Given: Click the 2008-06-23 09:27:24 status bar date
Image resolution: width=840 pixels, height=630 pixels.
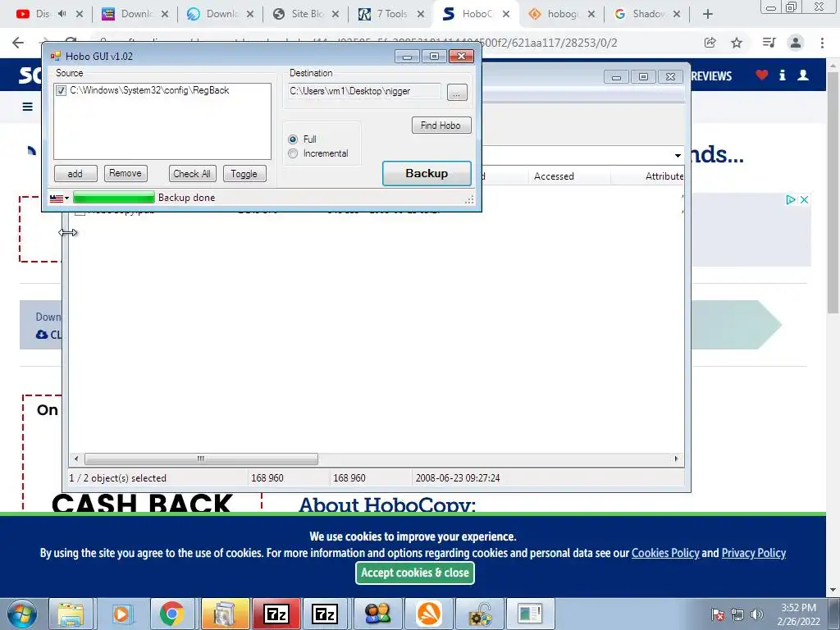Looking at the screenshot, I should [x=458, y=478].
